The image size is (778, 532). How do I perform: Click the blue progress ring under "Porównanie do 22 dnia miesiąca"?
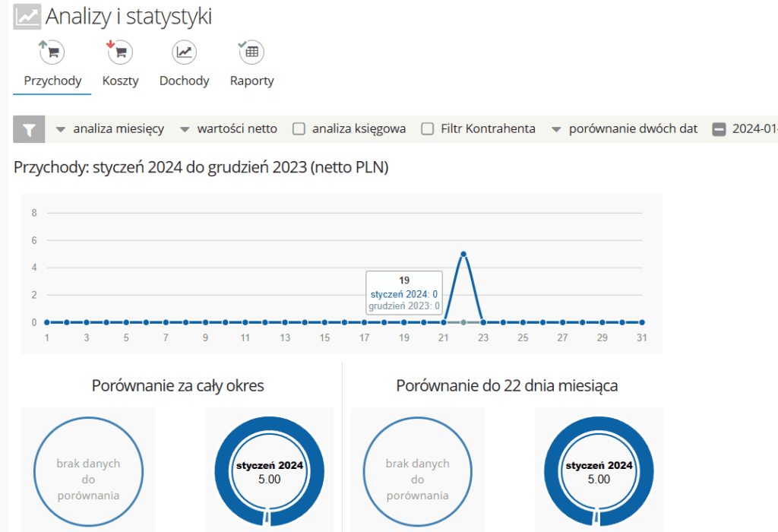pos(599,470)
